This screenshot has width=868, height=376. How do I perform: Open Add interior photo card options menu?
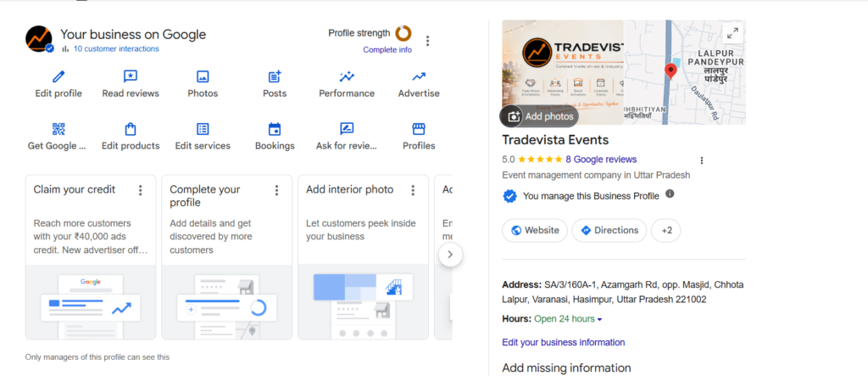coord(413,190)
